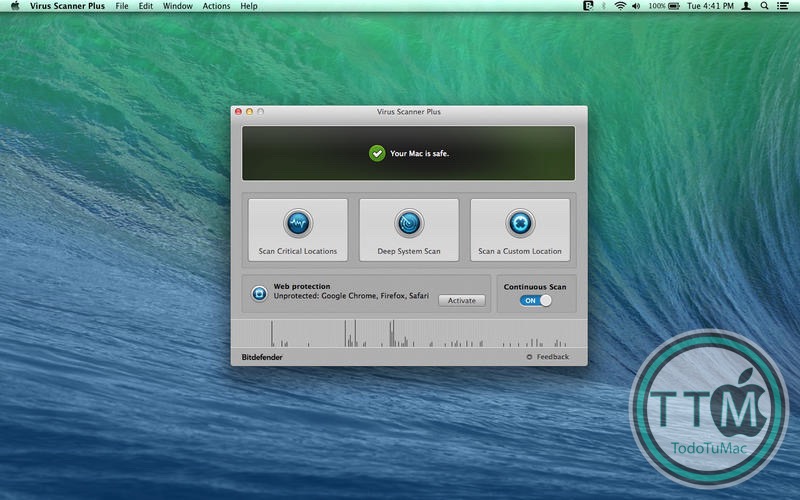Screen dimensions: 800x500
Task: Click the Bluetooth icon in menu bar
Action: point(604,6)
